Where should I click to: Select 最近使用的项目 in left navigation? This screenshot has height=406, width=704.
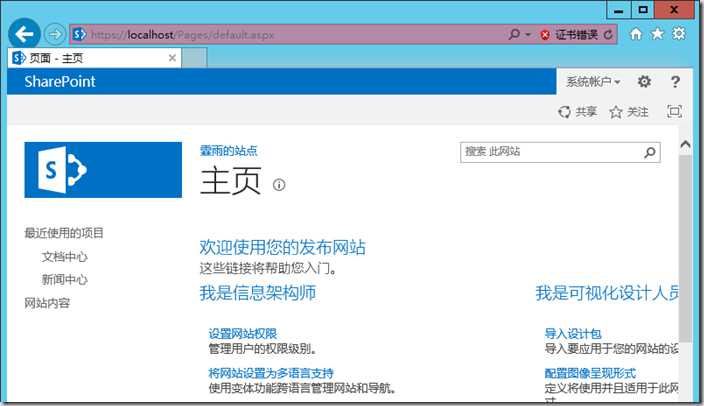(x=64, y=233)
